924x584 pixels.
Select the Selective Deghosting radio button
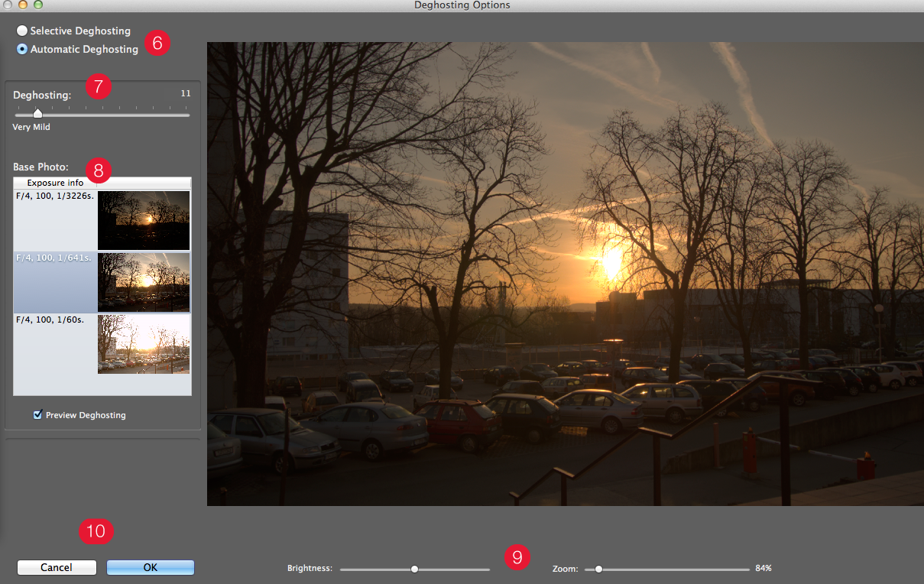pyautogui.click(x=22, y=31)
